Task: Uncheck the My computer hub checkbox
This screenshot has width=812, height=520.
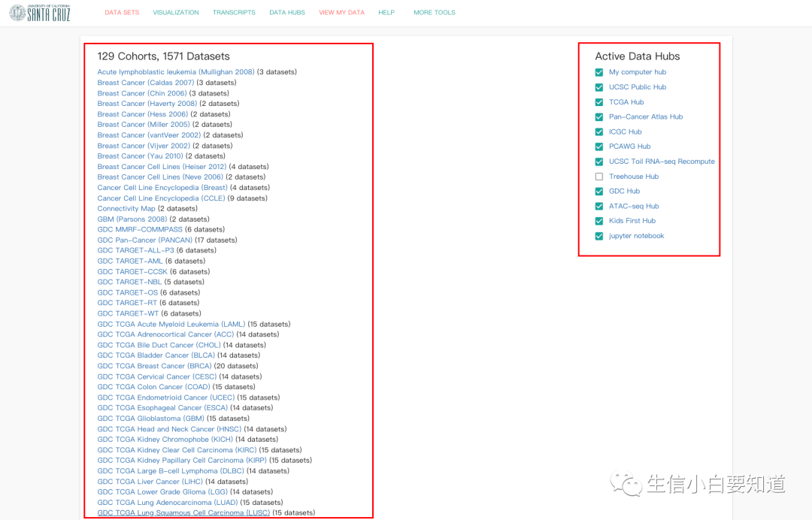Action: point(599,72)
